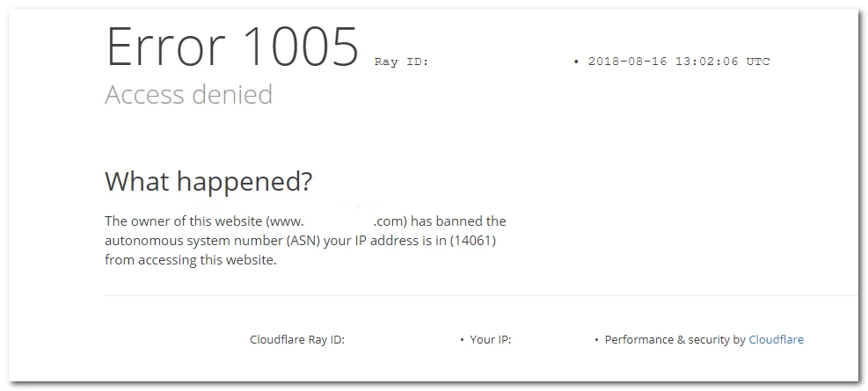Image resolution: width=868 pixels, height=391 pixels.
Task: Click the Your IP label
Action: click(491, 339)
